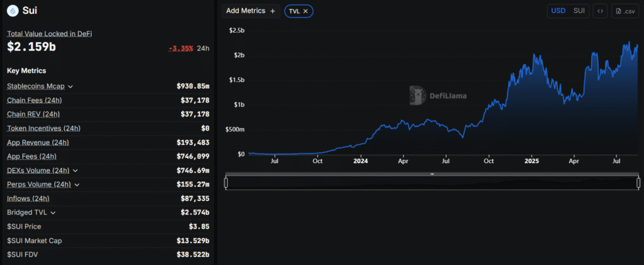Click the $87,335 inflows value
644x265 pixels.
tap(195, 198)
